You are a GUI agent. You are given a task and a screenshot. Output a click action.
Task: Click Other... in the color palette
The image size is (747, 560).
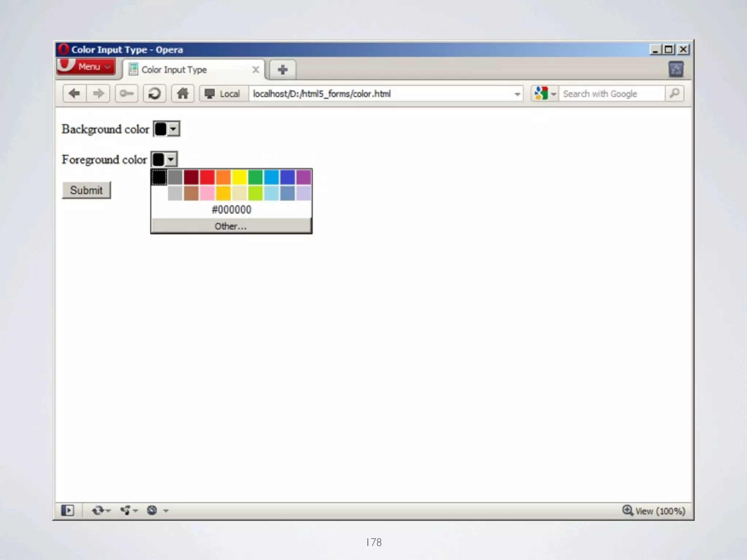click(231, 226)
